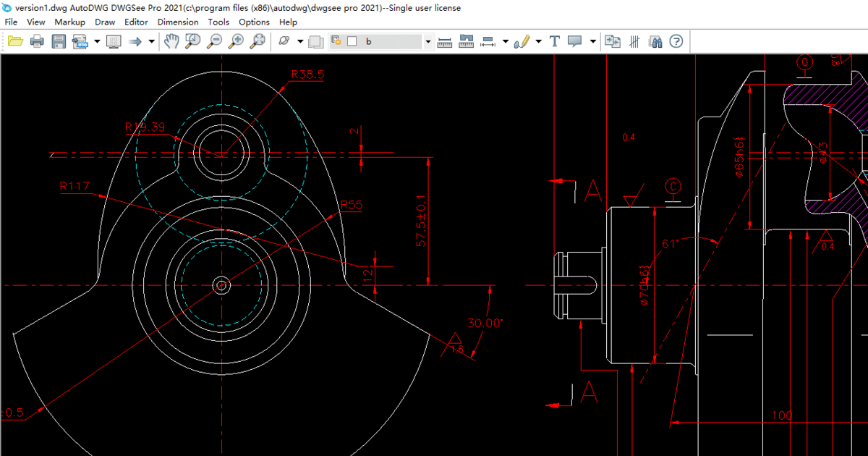Viewport: 868px width, 456px height.
Task: Use the Find binoculars tool
Action: (x=655, y=41)
